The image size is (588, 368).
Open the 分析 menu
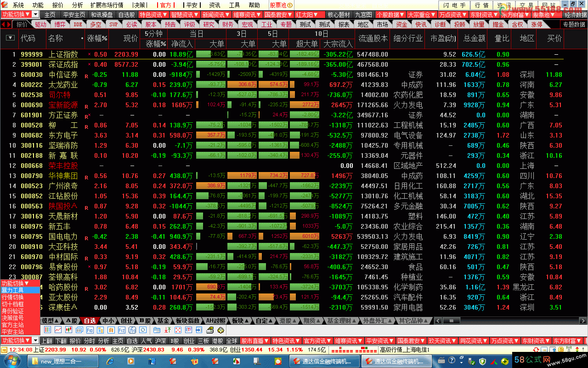(78, 5)
